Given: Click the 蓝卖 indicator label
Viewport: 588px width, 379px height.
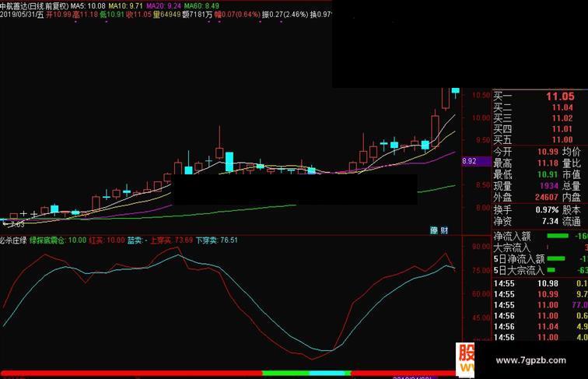Looking at the screenshot, I should [135, 240].
